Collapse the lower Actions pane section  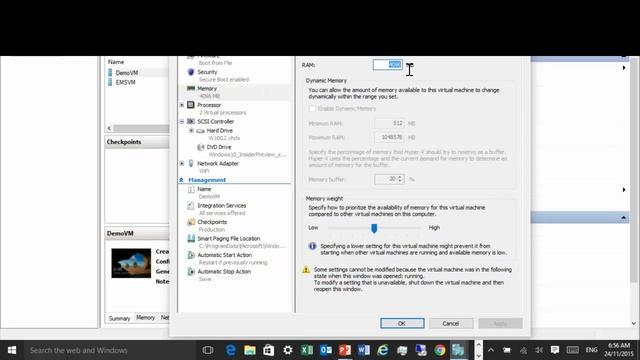(623, 218)
